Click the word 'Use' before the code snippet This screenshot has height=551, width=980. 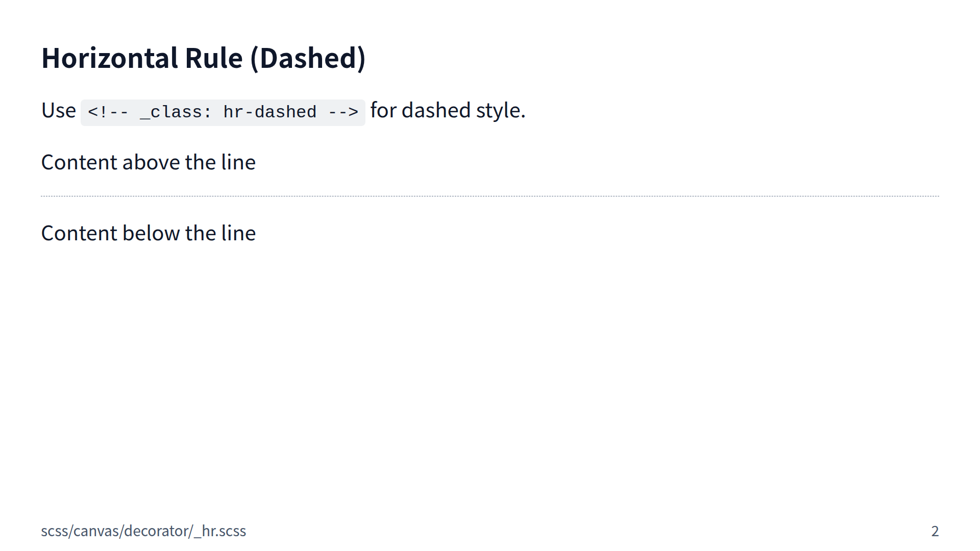tap(58, 111)
